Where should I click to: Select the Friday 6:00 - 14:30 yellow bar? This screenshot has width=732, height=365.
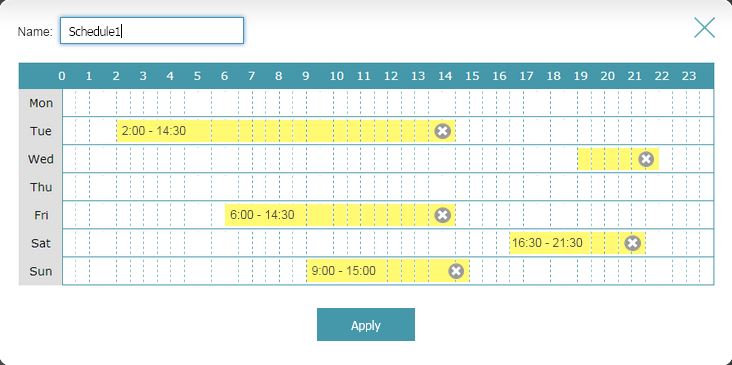[x=340, y=215]
